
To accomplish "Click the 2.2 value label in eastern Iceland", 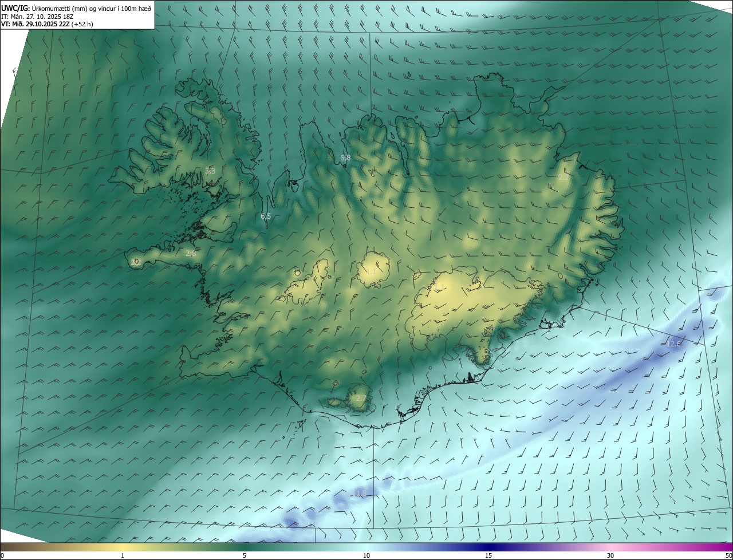I will [563, 178].
